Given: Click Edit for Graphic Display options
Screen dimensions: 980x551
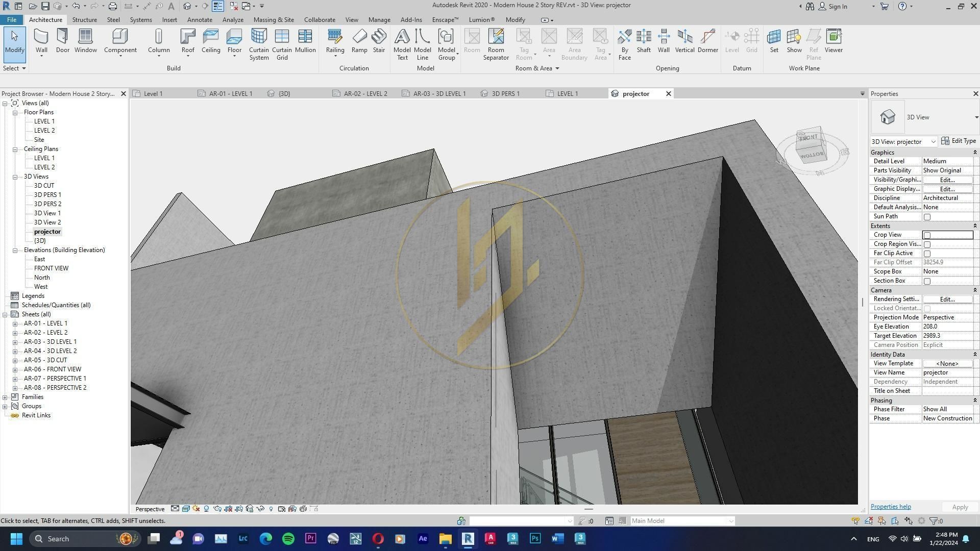Looking at the screenshot, I should pos(947,189).
